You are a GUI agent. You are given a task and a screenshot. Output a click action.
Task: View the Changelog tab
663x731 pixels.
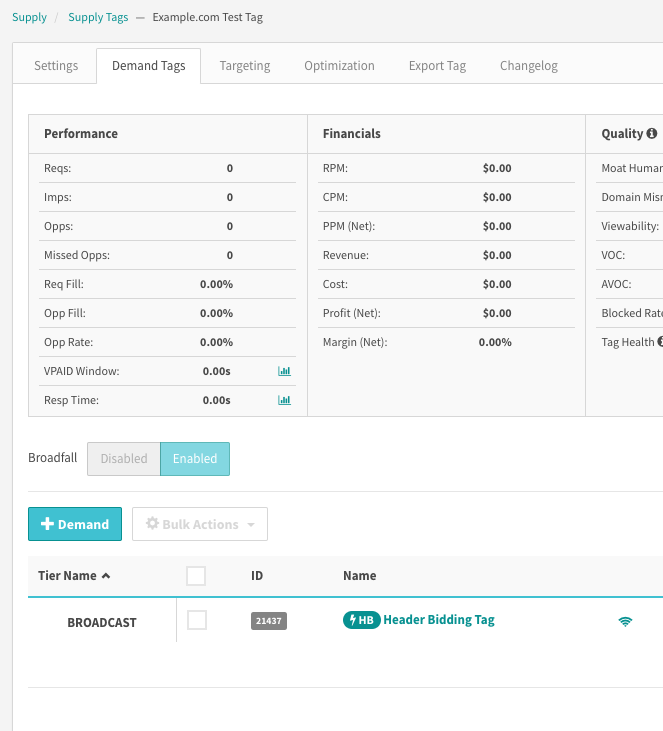[x=529, y=66]
